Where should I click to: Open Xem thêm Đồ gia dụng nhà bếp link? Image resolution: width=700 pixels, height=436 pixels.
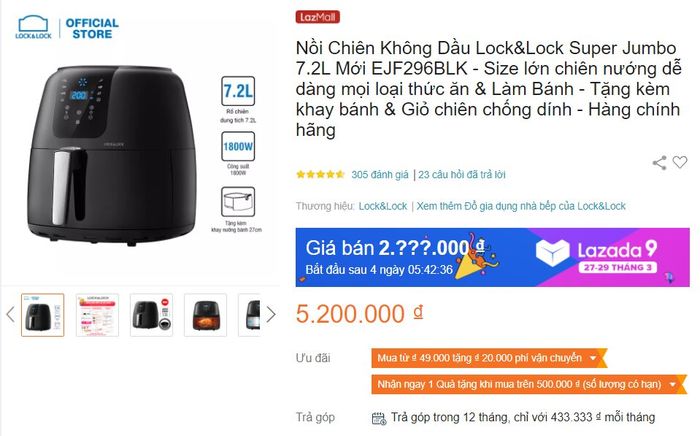(521, 206)
